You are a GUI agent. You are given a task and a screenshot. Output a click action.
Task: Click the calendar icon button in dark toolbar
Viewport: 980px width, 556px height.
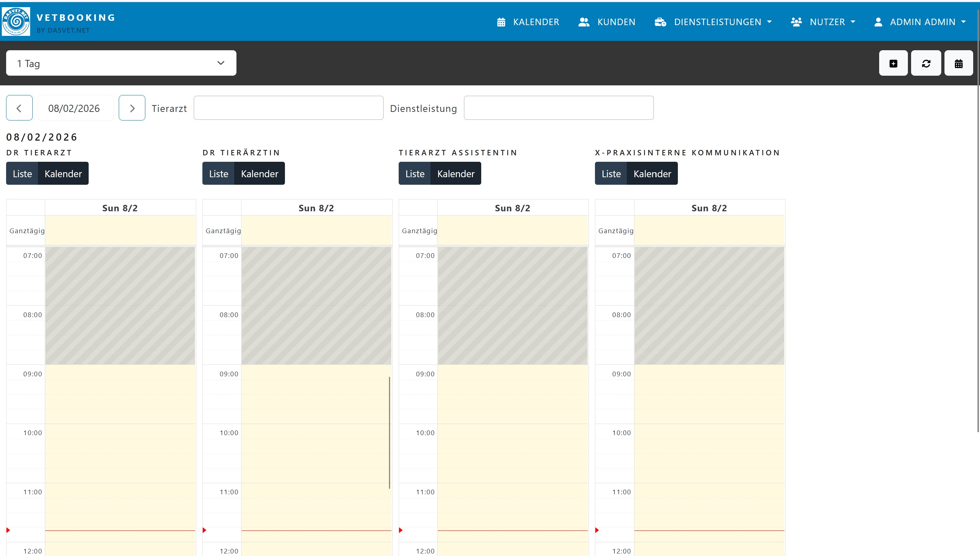[x=958, y=63]
